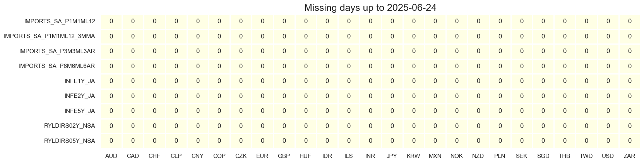Select the INFE1Y_JA cell in the KRW column
This screenshot has height=163, width=644.
tap(413, 81)
